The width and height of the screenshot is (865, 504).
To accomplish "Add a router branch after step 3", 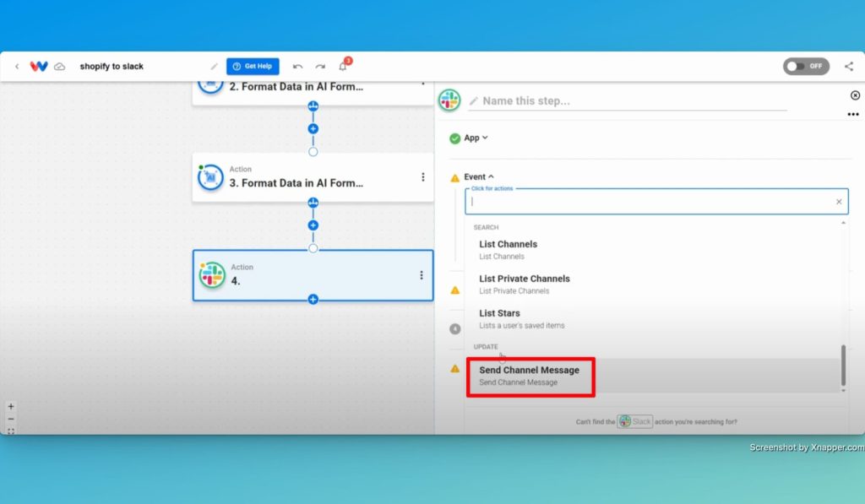I will (x=313, y=203).
